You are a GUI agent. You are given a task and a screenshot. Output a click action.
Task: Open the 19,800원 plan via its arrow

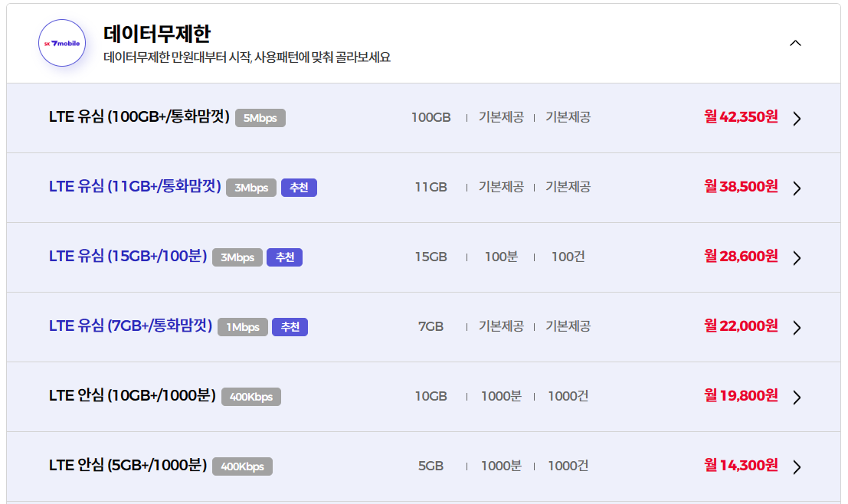pyautogui.click(x=797, y=397)
